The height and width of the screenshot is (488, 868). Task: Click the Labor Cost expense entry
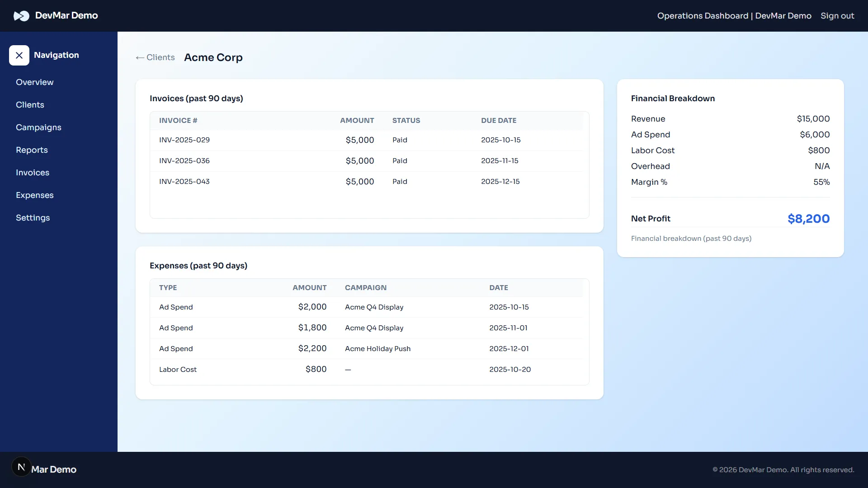pos(316,369)
